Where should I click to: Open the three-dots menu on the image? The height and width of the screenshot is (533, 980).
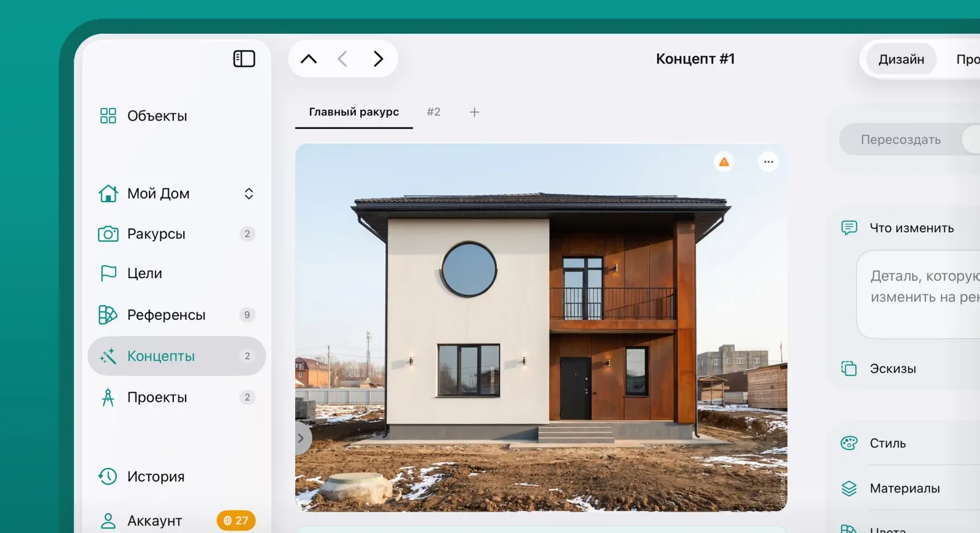[x=769, y=162]
